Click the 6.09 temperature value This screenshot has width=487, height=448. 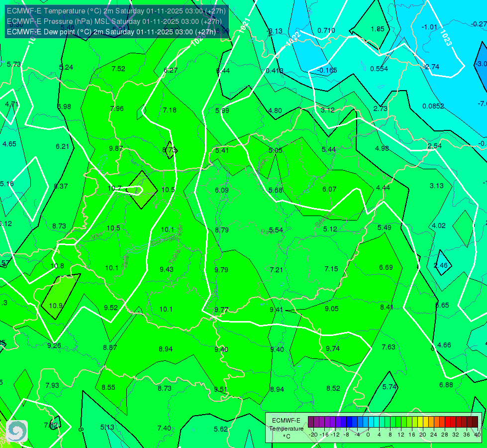coord(222,190)
